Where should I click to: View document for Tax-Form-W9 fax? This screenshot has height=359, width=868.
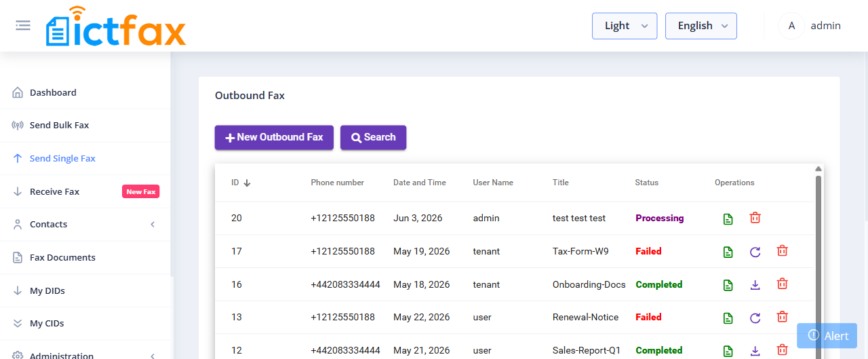tap(728, 252)
